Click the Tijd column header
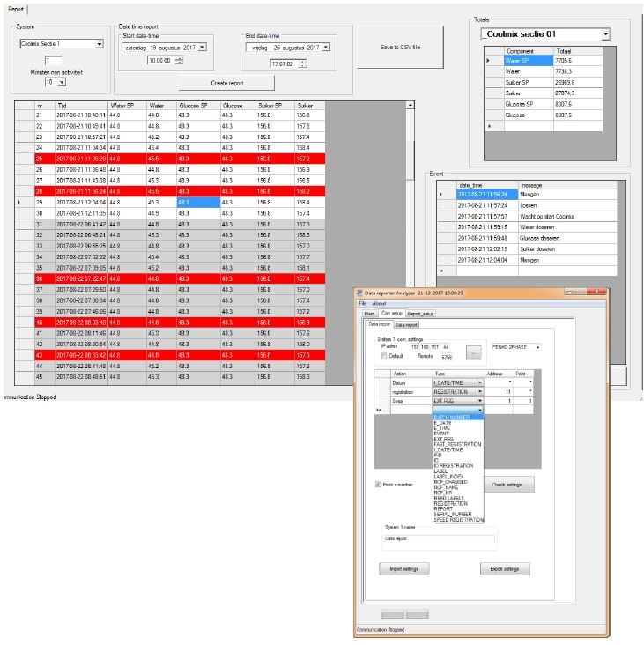This screenshot has height=645, width=644. click(x=81, y=106)
